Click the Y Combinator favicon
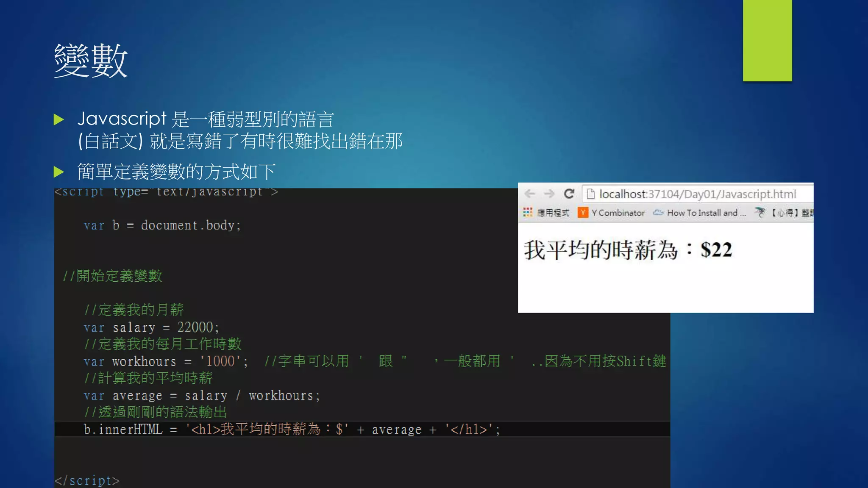Viewport: 868px width, 488px height. pos(583,212)
